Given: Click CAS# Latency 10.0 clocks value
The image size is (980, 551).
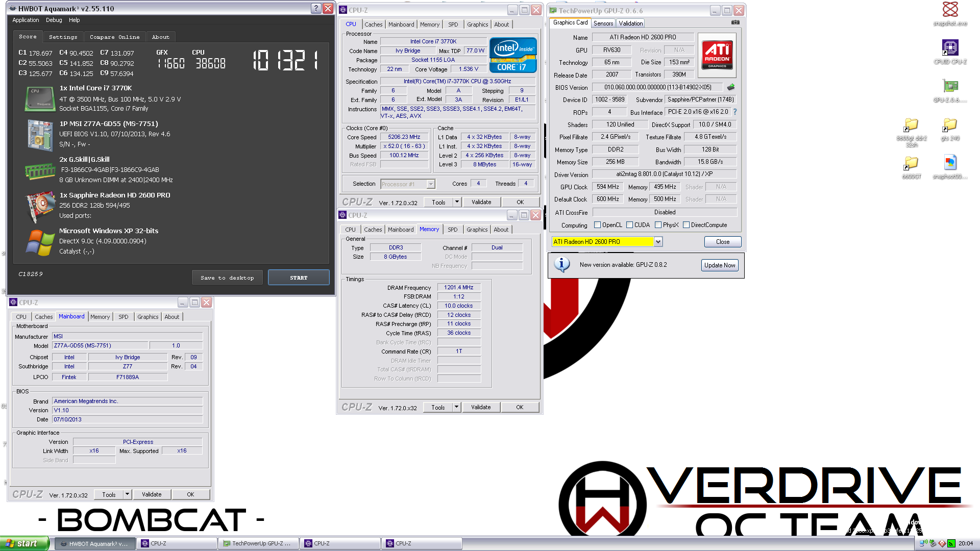Looking at the screenshot, I should [x=459, y=306].
